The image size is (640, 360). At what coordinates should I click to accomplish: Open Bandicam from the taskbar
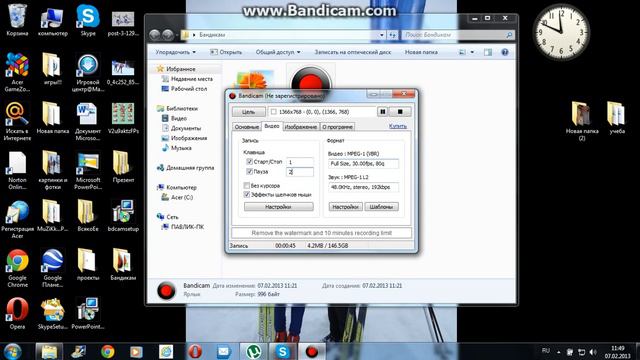pos(312,351)
